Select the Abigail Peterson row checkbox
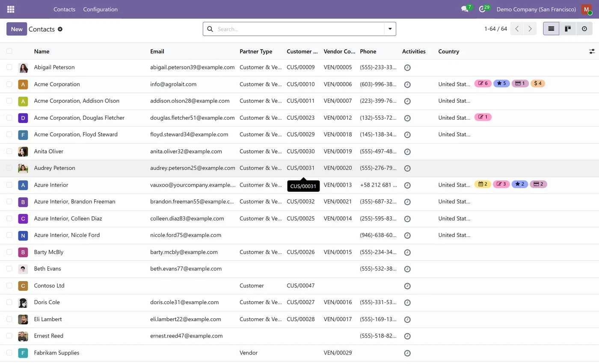599x364 pixels. pyautogui.click(x=9, y=67)
